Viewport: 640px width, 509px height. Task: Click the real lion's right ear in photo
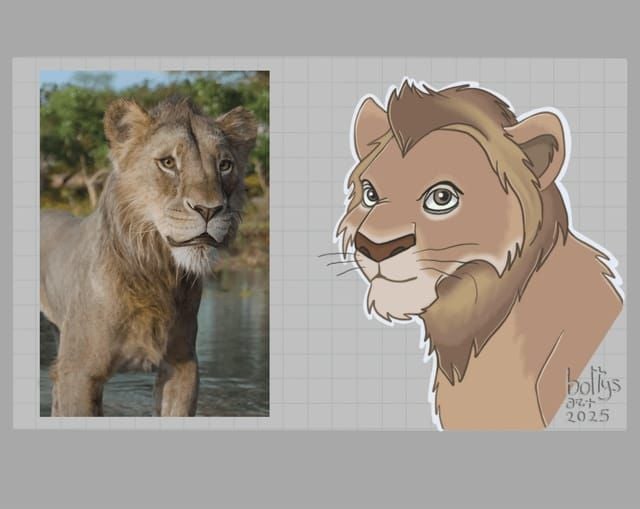[x=240, y=125]
